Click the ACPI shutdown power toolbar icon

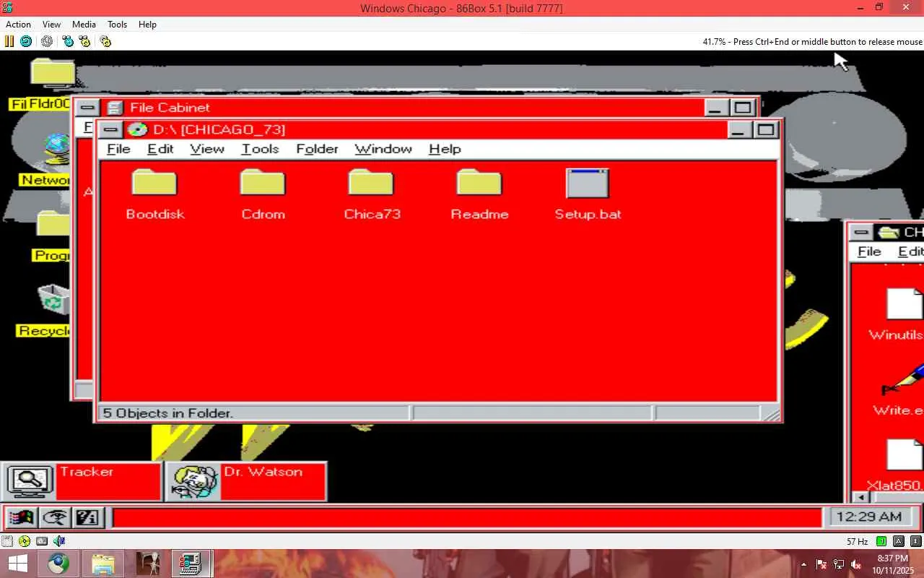[x=47, y=41]
